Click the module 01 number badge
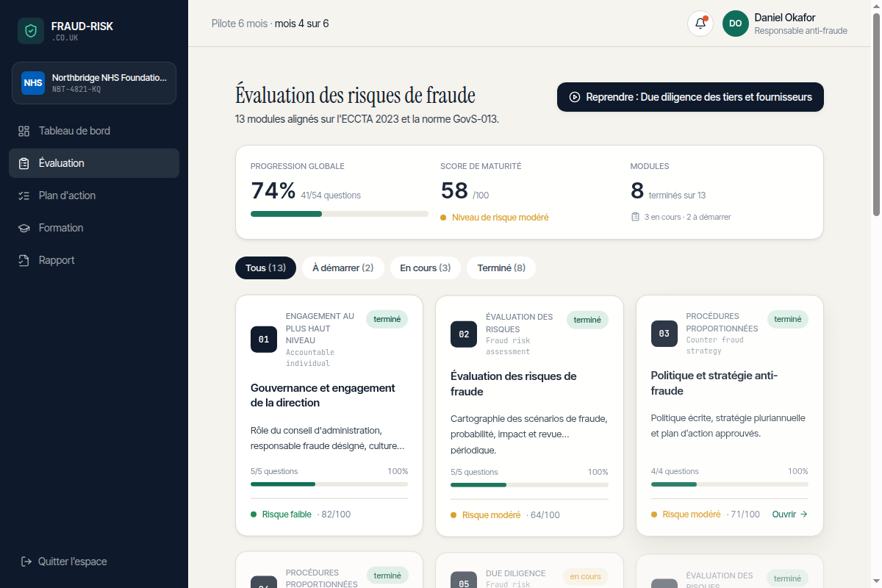Image resolution: width=882 pixels, height=588 pixels. click(x=264, y=340)
